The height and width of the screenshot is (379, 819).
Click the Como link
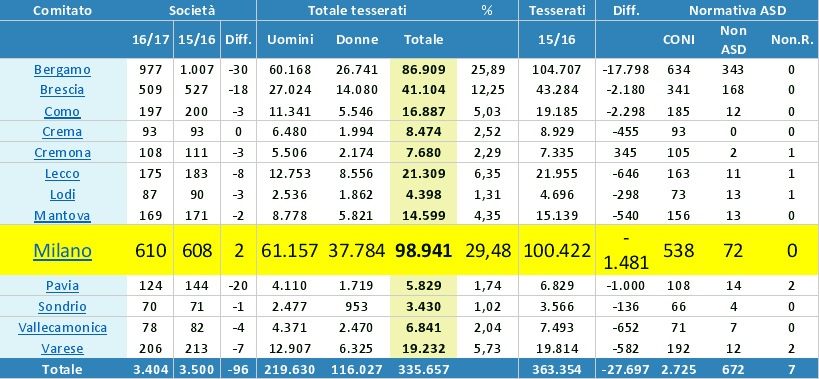pos(62,111)
